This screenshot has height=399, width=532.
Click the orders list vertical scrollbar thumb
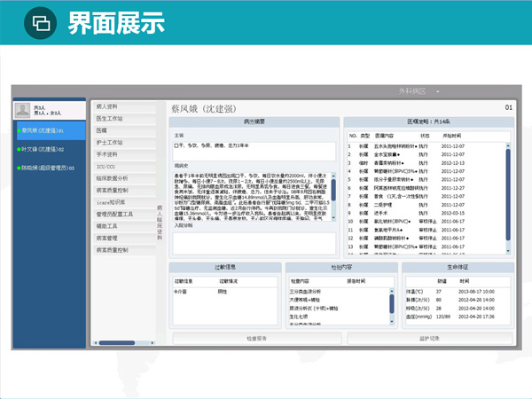pos(508,195)
